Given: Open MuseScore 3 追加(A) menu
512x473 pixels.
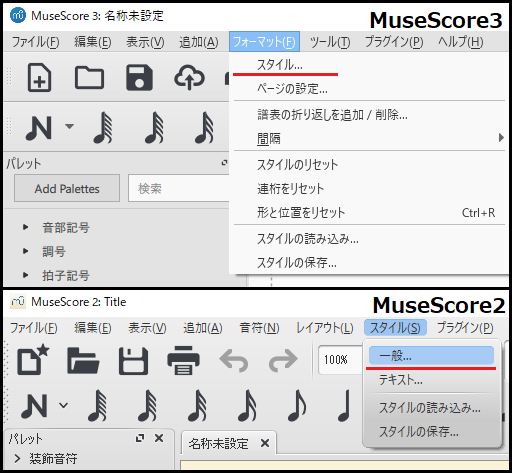Looking at the screenshot, I should (199, 42).
